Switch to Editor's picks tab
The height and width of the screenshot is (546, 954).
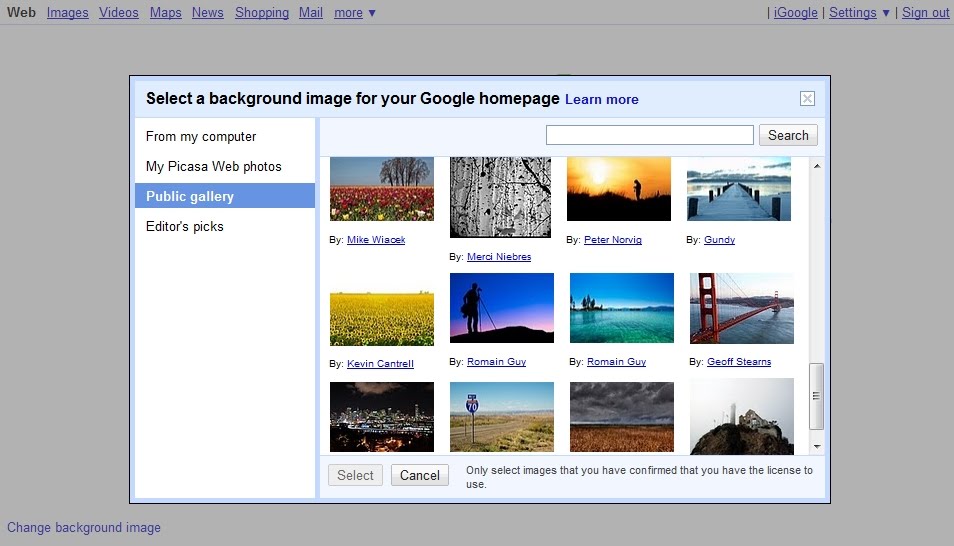[x=225, y=226]
